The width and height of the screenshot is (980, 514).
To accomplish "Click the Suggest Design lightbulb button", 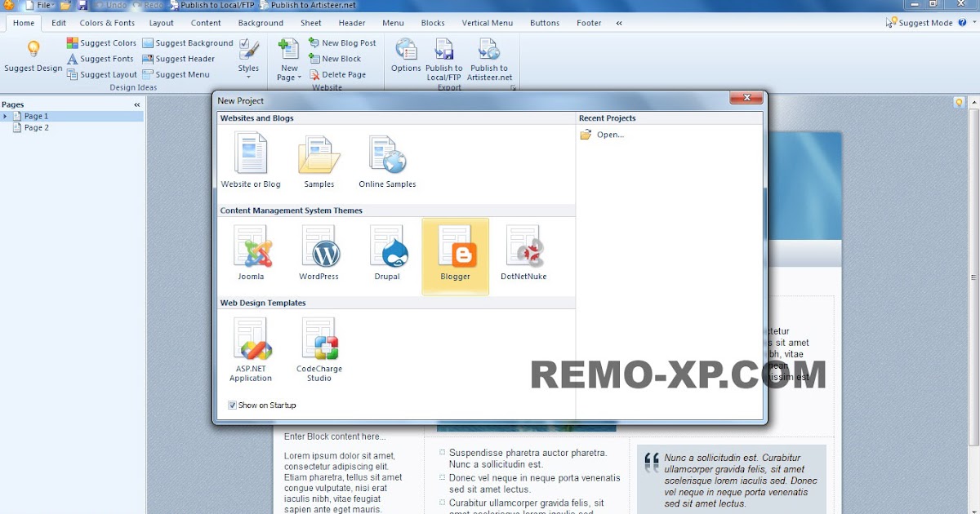I will [33, 57].
